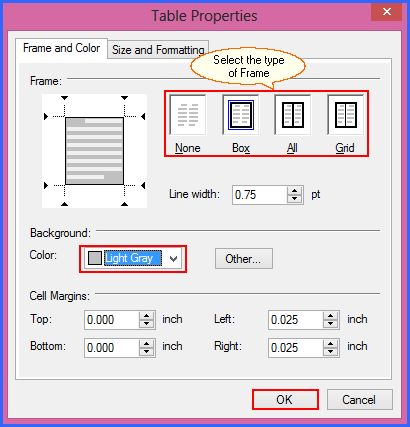
Task: Switch to Size and Formatting tab
Action: 158,50
